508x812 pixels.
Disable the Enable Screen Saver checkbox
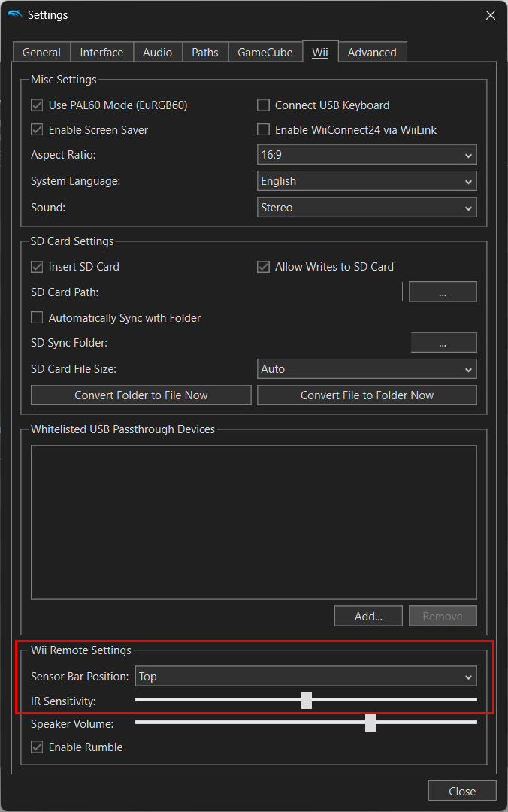click(37, 130)
